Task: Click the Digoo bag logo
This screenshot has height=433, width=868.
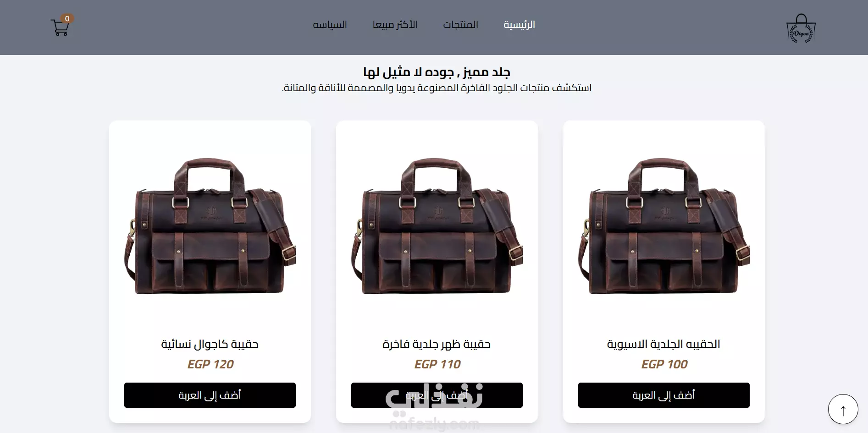Action: click(801, 28)
